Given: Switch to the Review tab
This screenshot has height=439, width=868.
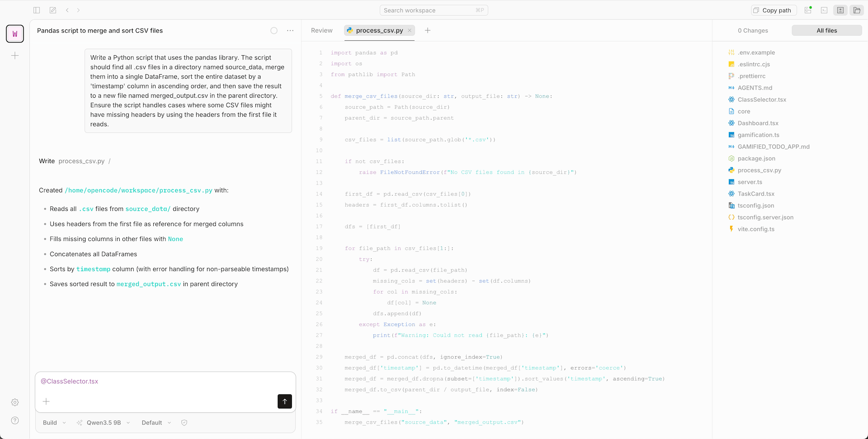Looking at the screenshot, I should point(321,30).
